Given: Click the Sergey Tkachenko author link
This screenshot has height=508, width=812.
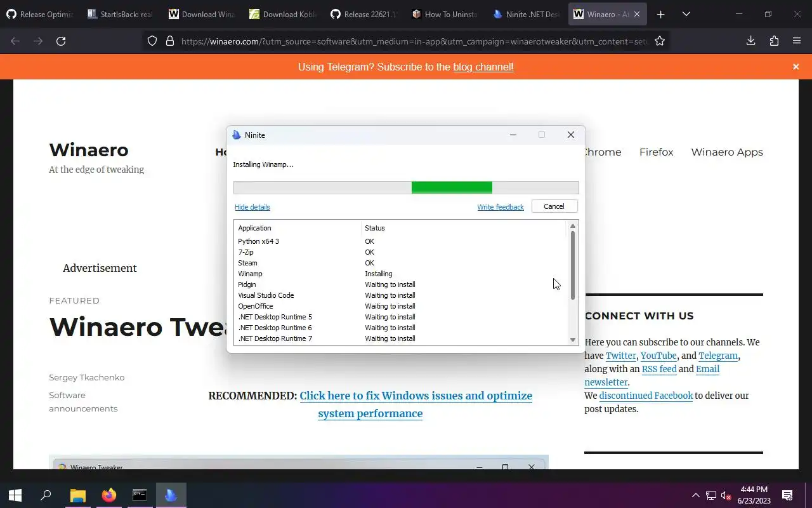Looking at the screenshot, I should [87, 377].
